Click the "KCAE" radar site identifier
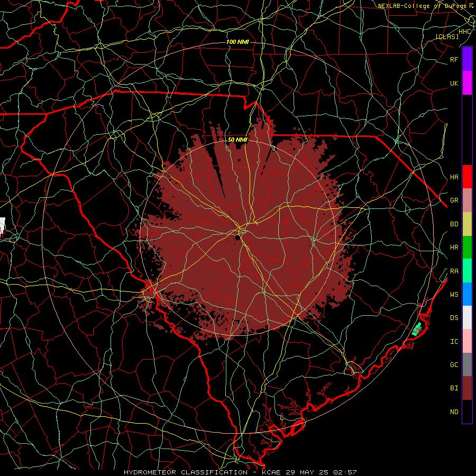The height and width of the screenshot is (476, 476). [x=271, y=472]
